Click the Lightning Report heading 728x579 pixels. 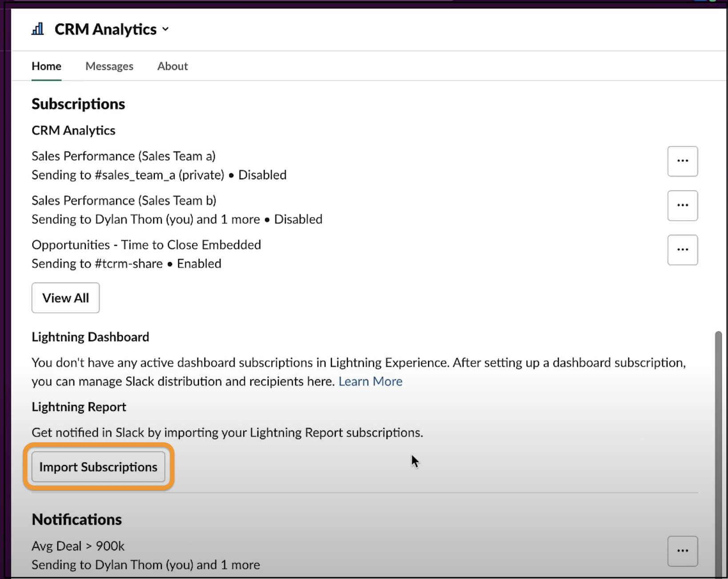(x=78, y=406)
